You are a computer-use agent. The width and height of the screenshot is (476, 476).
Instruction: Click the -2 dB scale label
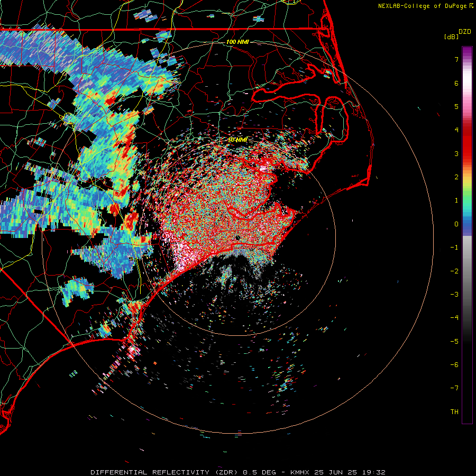coord(454,271)
